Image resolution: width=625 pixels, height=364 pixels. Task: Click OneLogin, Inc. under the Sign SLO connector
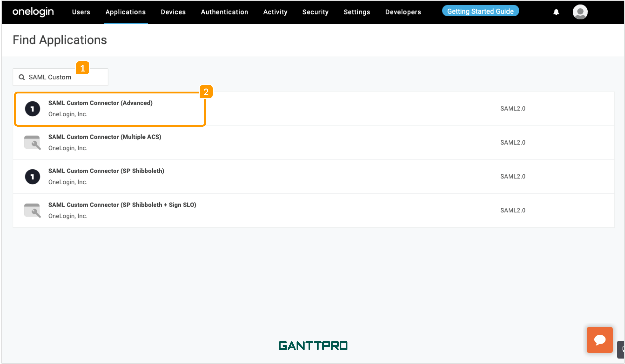tap(68, 216)
